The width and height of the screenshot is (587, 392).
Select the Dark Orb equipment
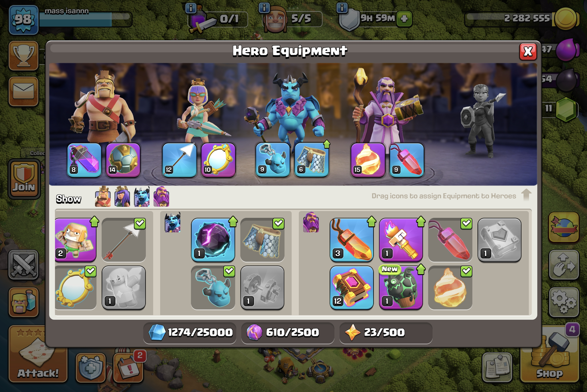[x=213, y=240]
